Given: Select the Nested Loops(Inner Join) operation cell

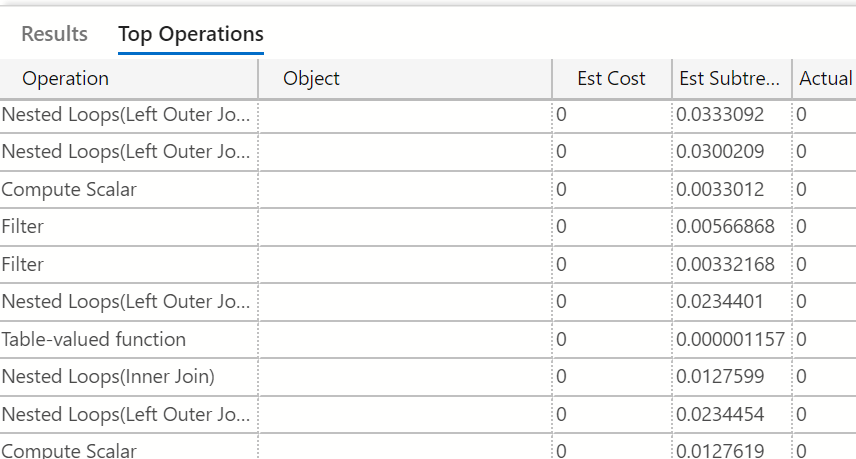Looking at the screenshot, I should coord(108,377).
